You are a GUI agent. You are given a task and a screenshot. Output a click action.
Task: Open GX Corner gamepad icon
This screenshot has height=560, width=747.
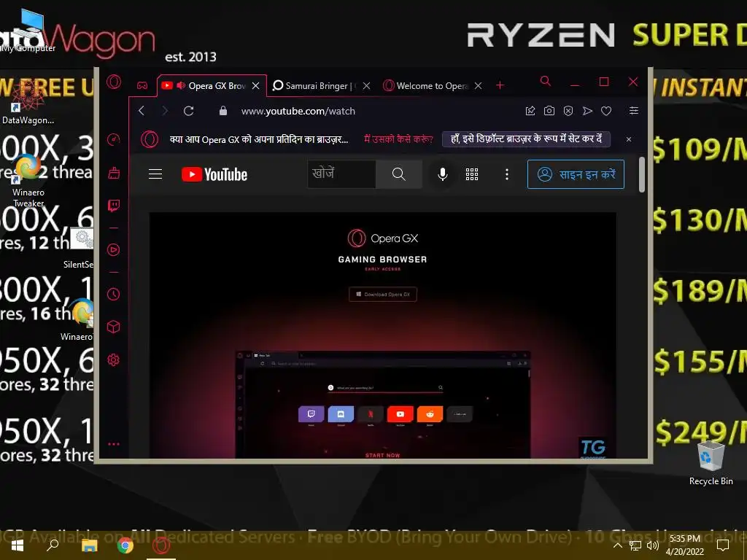click(142, 86)
